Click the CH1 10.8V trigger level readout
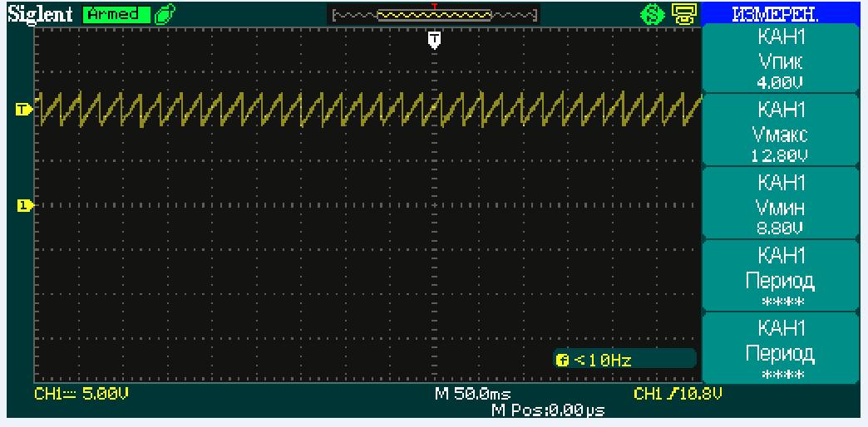This screenshot has height=427, width=868. [x=678, y=395]
